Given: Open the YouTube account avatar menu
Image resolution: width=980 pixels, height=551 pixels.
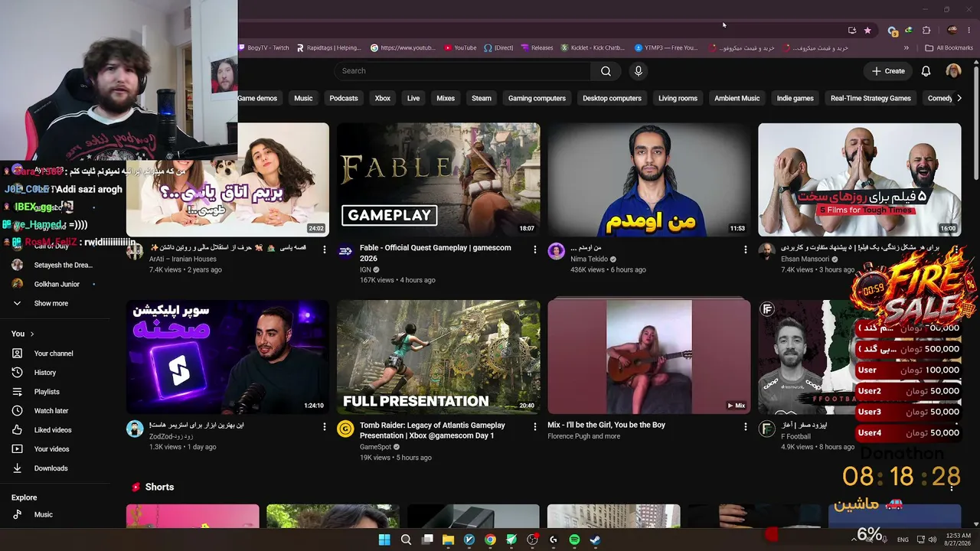Looking at the screenshot, I should (953, 71).
